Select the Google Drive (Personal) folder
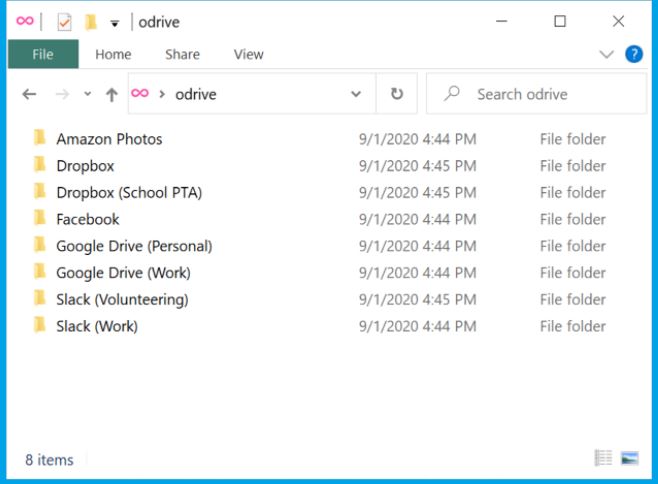Viewport: 658px width, 484px height. tap(134, 246)
